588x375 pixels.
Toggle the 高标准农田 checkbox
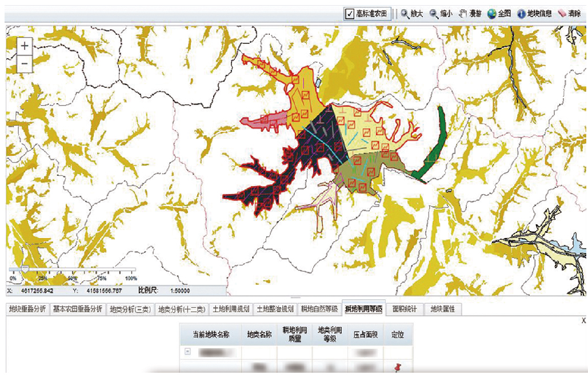coord(350,14)
